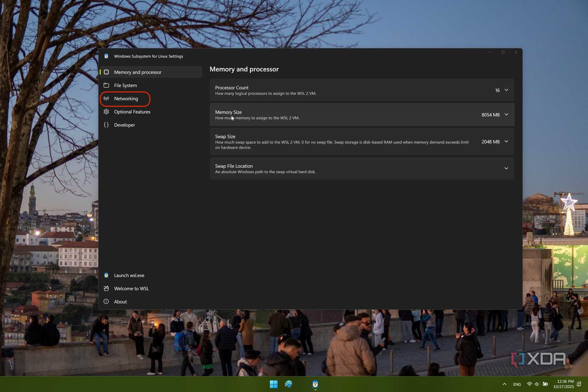Expand the Swap File Location section
The image size is (588, 392).
506,168
